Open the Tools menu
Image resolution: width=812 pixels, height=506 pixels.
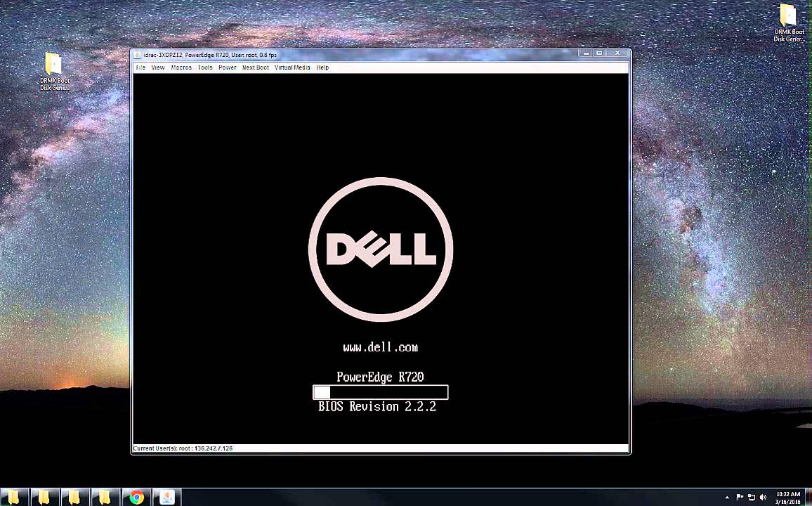(x=205, y=67)
